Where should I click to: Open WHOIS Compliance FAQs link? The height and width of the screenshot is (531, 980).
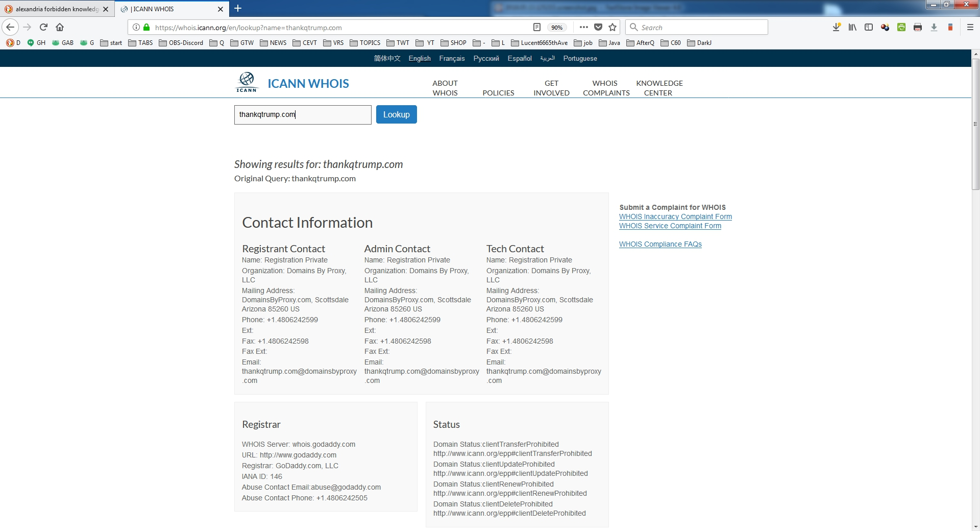click(660, 244)
